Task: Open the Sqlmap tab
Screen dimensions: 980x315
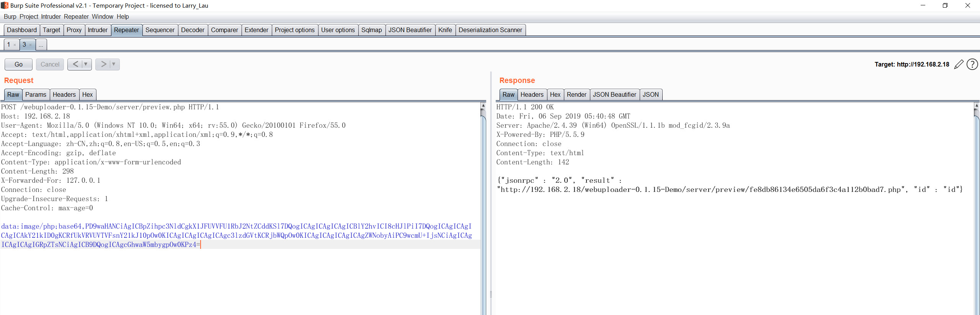Action: click(371, 30)
